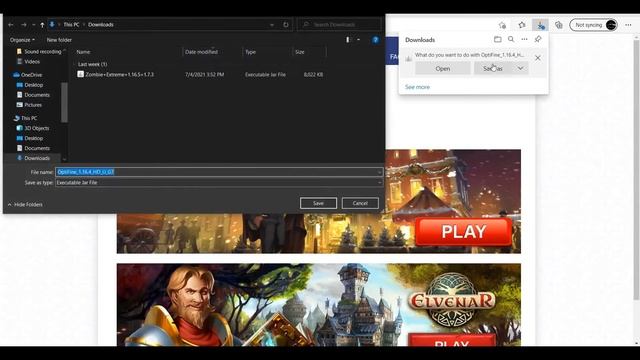Open more options in Downloads panel
The image size is (640, 360).
point(524,40)
